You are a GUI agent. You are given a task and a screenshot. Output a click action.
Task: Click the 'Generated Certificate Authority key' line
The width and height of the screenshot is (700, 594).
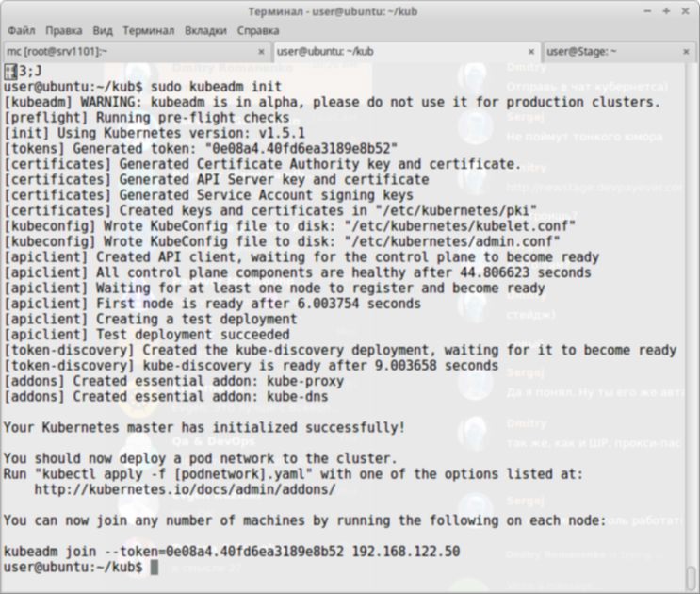click(x=263, y=164)
